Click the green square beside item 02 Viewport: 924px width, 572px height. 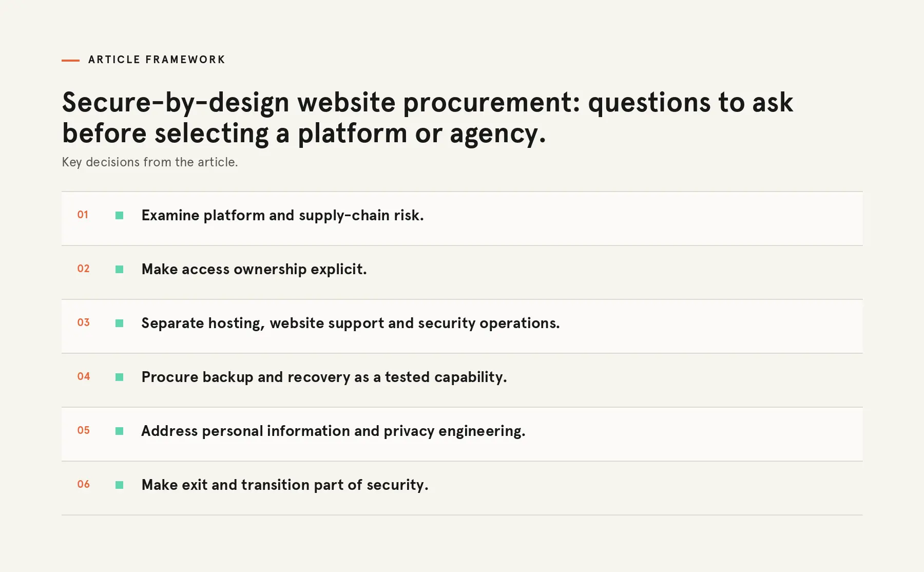tap(120, 270)
